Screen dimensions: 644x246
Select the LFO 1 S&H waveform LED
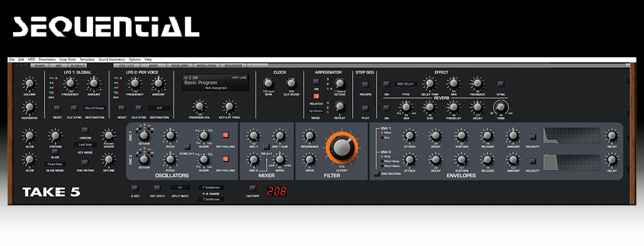click(x=57, y=98)
